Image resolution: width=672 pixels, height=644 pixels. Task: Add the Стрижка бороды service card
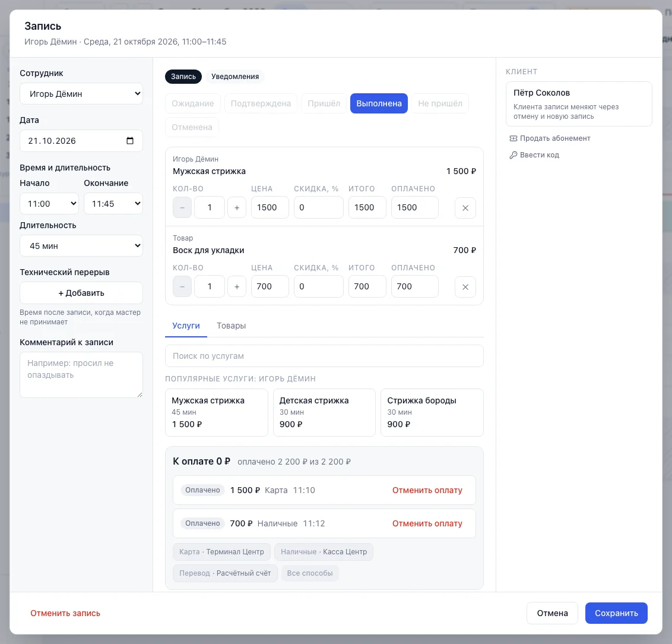(x=432, y=412)
